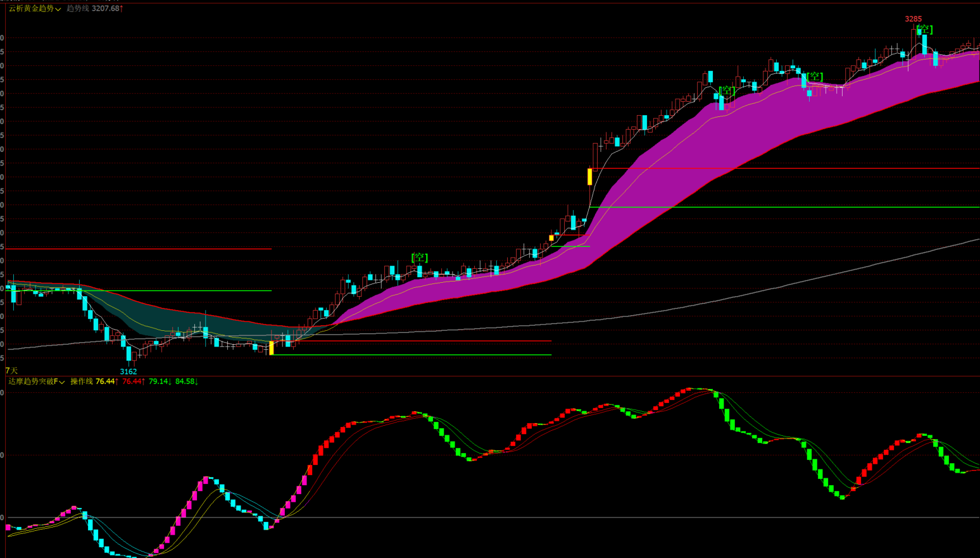Click the green 84.58 indicator value
This screenshot has width=980, height=558.
click(x=187, y=381)
